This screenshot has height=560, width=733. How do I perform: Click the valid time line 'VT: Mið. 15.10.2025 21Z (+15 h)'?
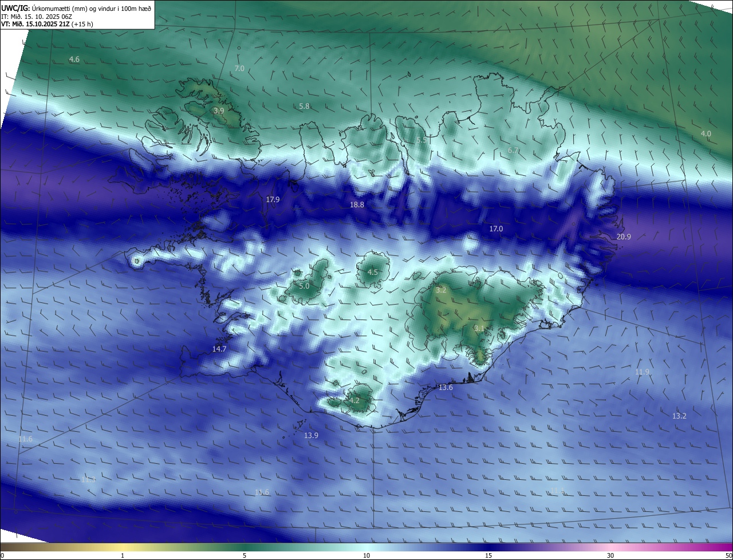(48, 24)
